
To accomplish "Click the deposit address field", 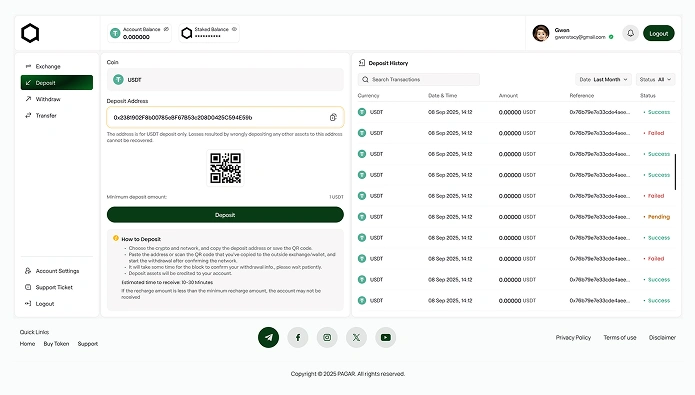I will tap(225, 117).
